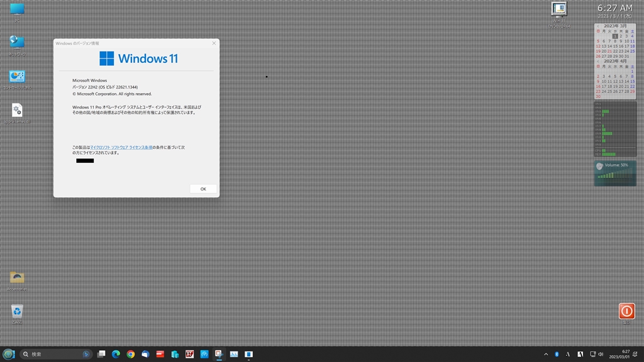644x362 pixels.
Task: Open the teal boxes app on taskbar
Action: click(x=175, y=354)
